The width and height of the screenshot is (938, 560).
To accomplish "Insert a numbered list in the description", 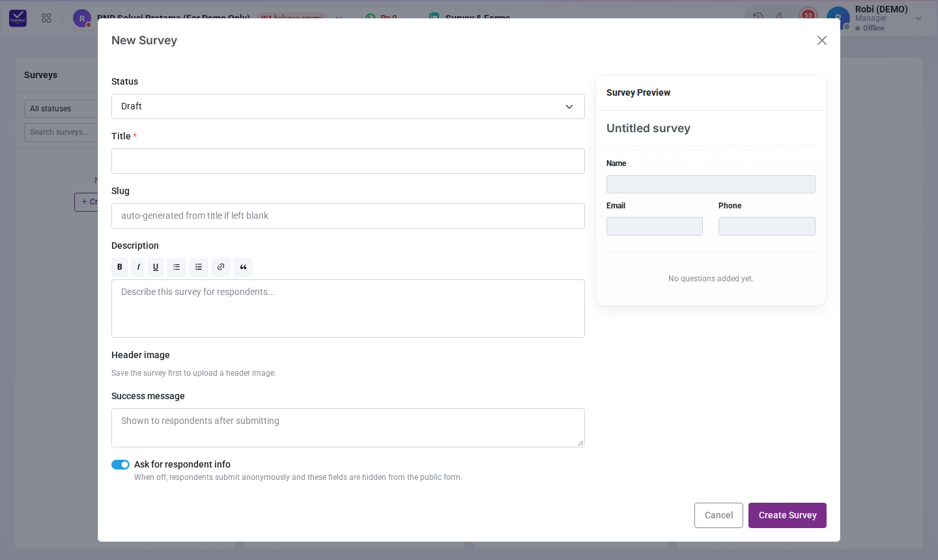I will tap(199, 267).
